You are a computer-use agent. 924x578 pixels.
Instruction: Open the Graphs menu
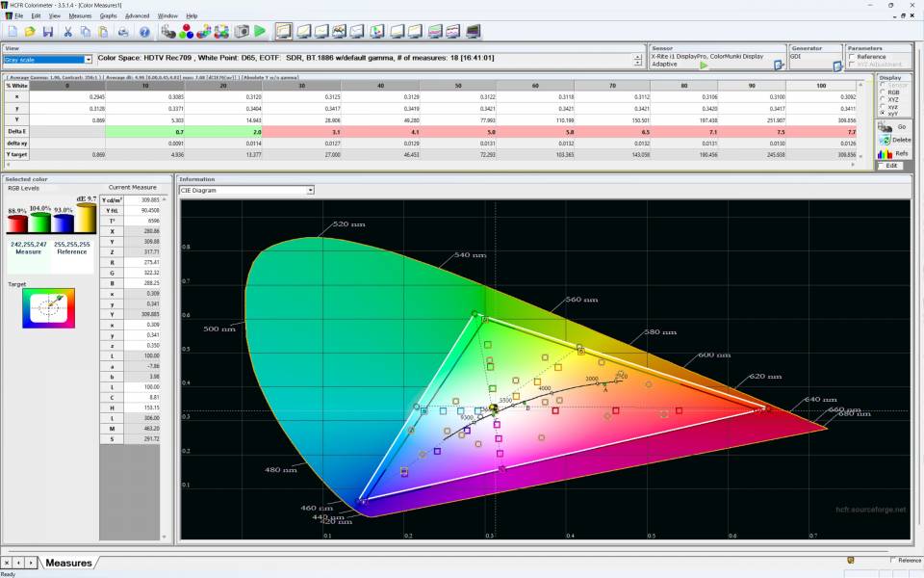point(109,16)
